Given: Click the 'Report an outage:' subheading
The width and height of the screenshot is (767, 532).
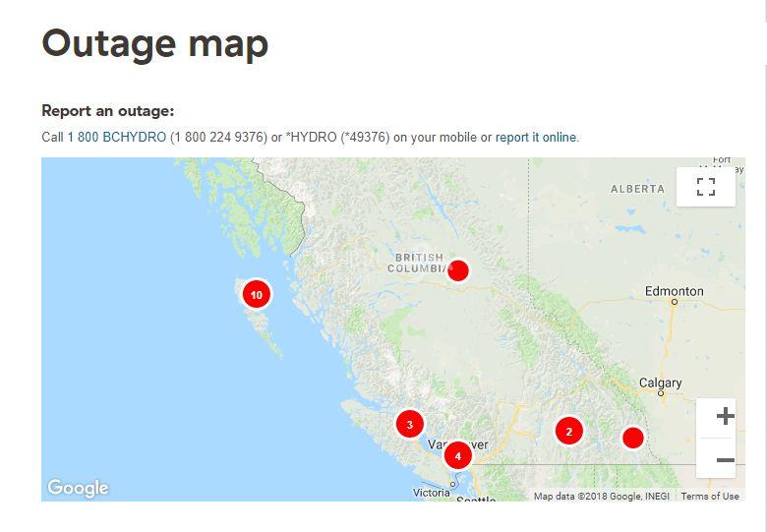Looking at the screenshot, I should point(107,111).
